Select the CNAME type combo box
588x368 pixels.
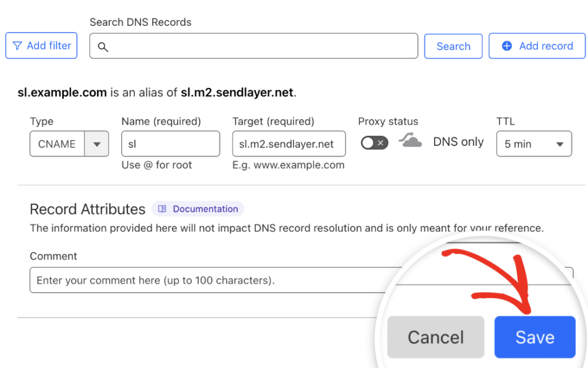(57, 144)
